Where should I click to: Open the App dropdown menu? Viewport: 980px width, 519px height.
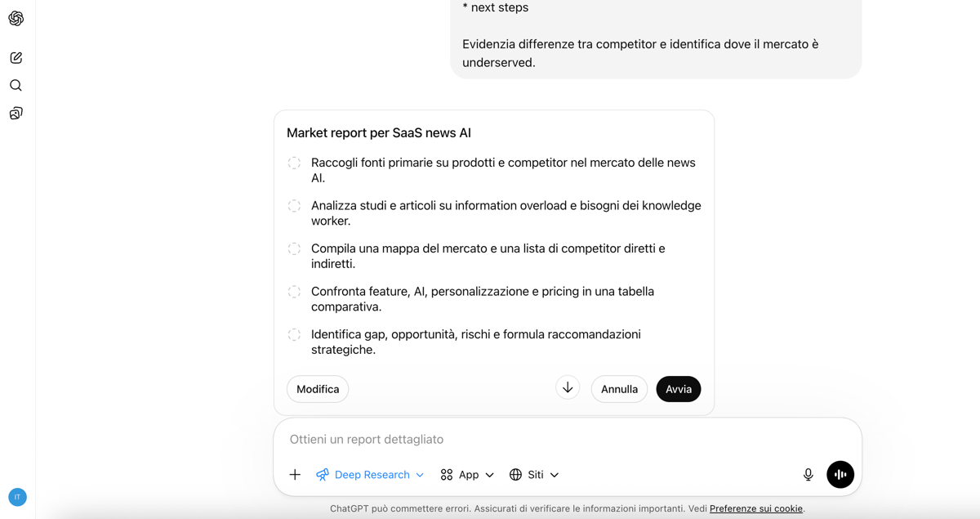(x=467, y=475)
